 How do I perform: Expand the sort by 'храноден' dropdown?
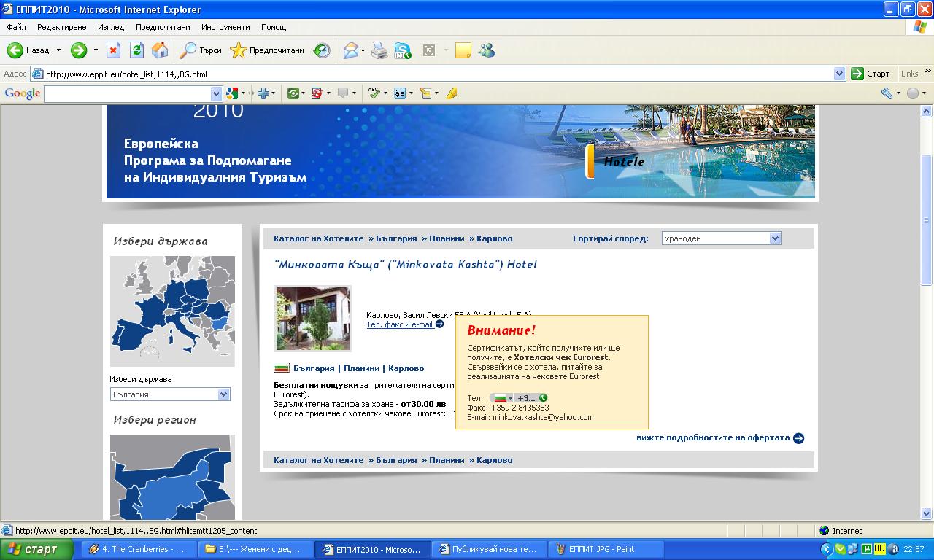click(775, 238)
